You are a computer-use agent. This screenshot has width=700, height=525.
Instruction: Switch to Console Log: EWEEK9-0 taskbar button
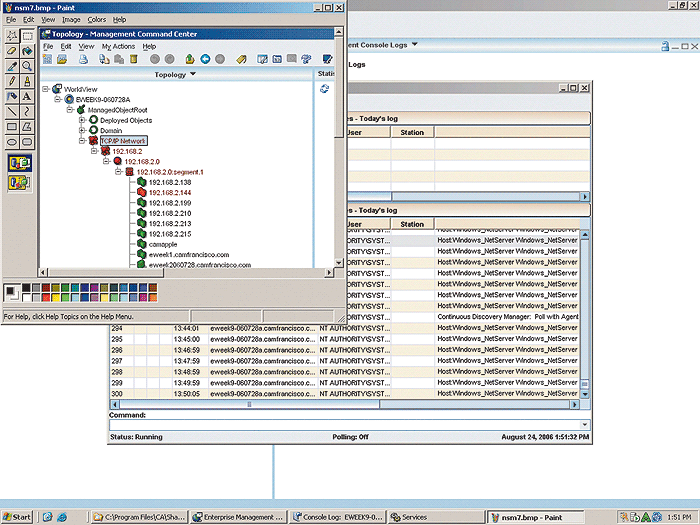pyautogui.click(x=337, y=517)
